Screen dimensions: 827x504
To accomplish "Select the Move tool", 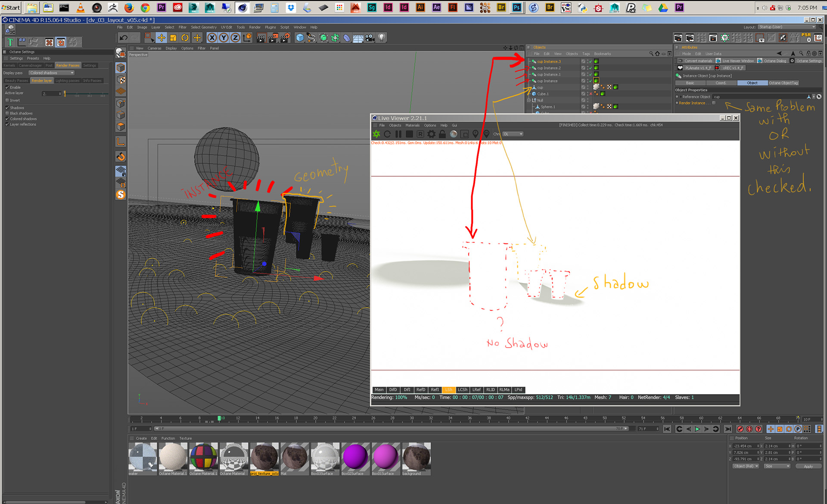I will [161, 38].
